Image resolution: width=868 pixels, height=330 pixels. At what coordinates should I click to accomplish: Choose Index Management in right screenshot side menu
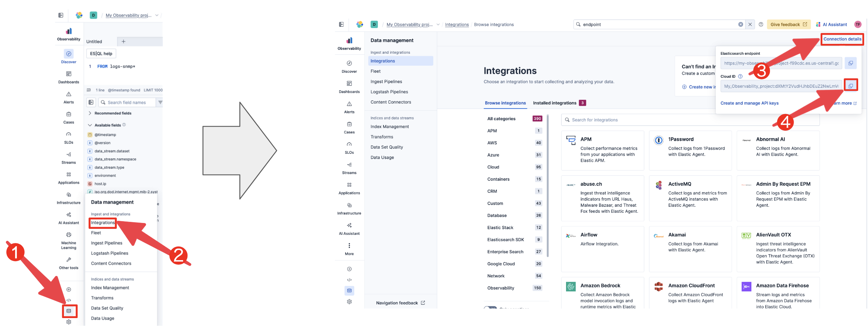pos(390,126)
